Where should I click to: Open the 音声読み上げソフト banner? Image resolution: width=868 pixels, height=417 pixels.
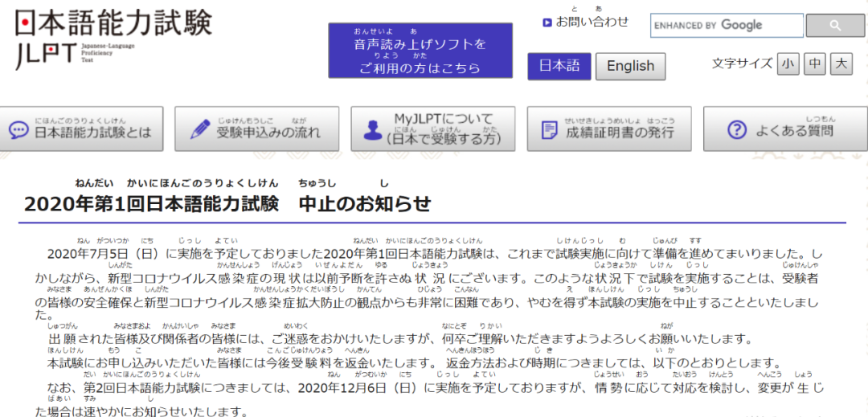[x=420, y=51]
